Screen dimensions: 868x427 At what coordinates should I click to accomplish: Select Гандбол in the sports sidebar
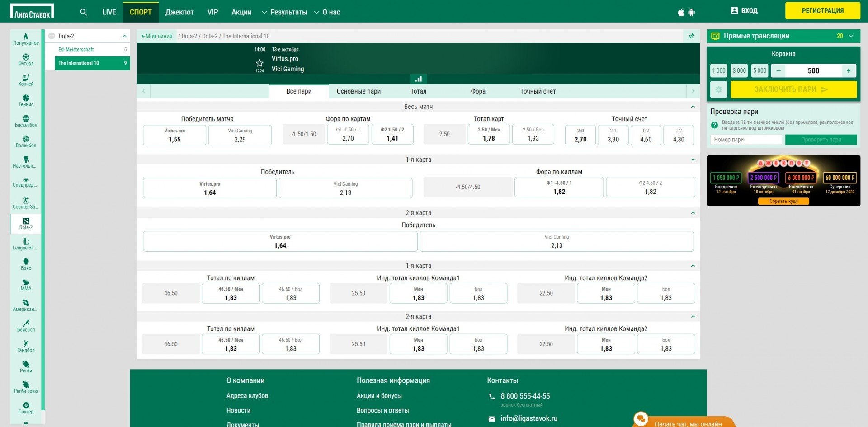pyautogui.click(x=26, y=346)
